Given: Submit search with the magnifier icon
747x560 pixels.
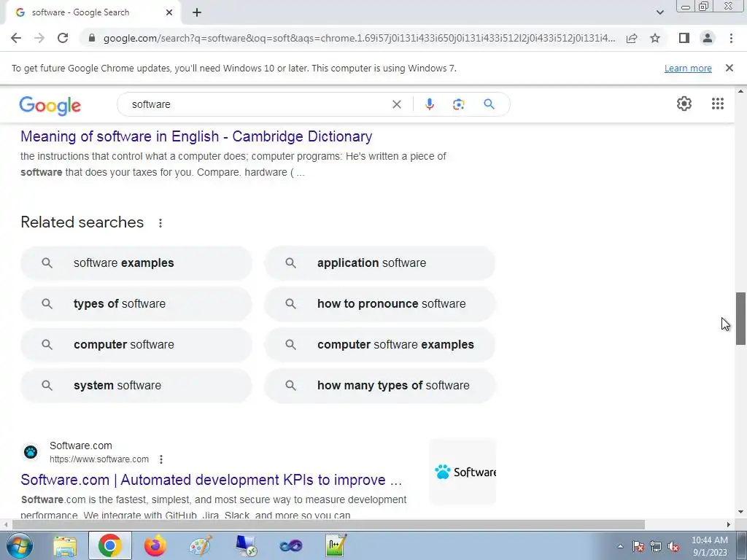Looking at the screenshot, I should click(x=489, y=104).
